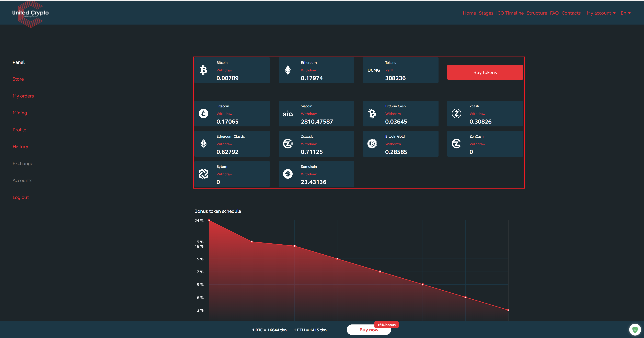Click the Sumokoin logo icon
The width and height of the screenshot is (644, 338).
point(288,174)
